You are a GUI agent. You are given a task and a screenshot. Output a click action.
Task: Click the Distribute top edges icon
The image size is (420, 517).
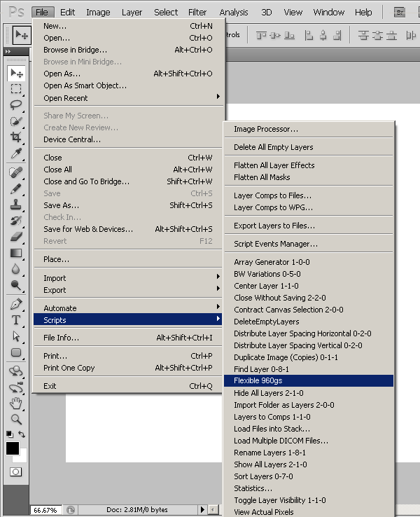363,35
